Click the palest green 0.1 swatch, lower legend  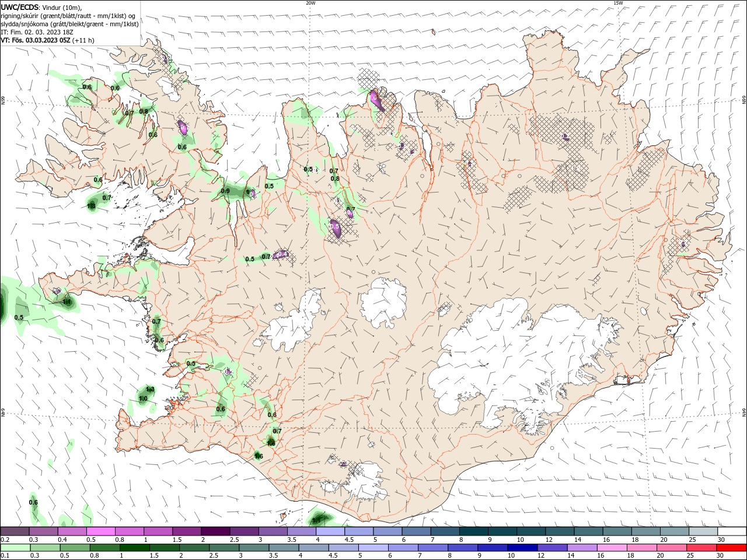(x=16, y=548)
